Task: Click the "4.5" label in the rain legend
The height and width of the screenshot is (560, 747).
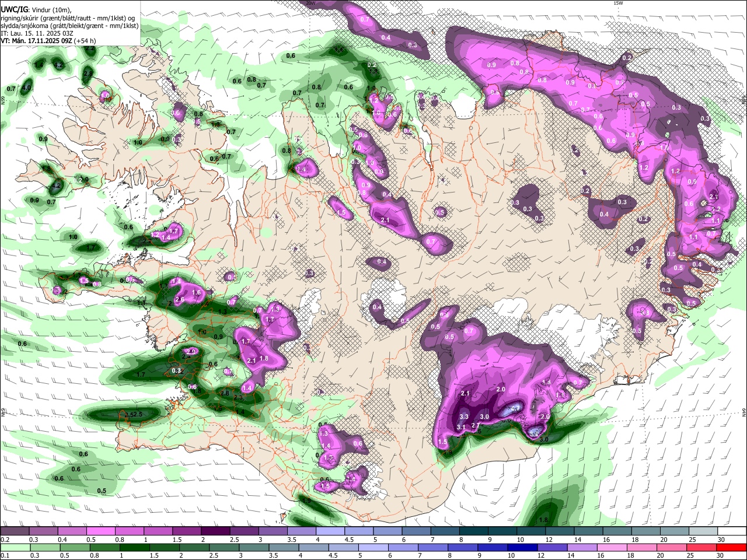Action: tap(333, 555)
